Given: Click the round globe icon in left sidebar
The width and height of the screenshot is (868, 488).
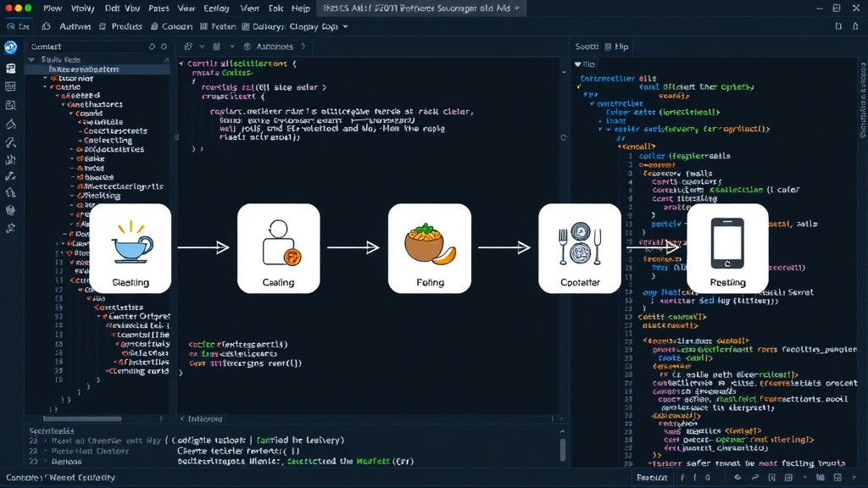Looking at the screenshot, I should click(10, 210).
